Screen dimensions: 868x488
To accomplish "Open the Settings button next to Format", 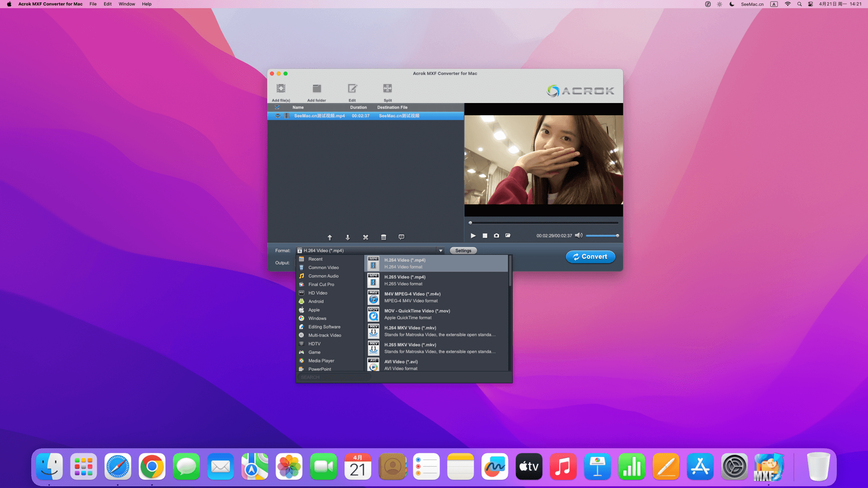I will click(463, 251).
